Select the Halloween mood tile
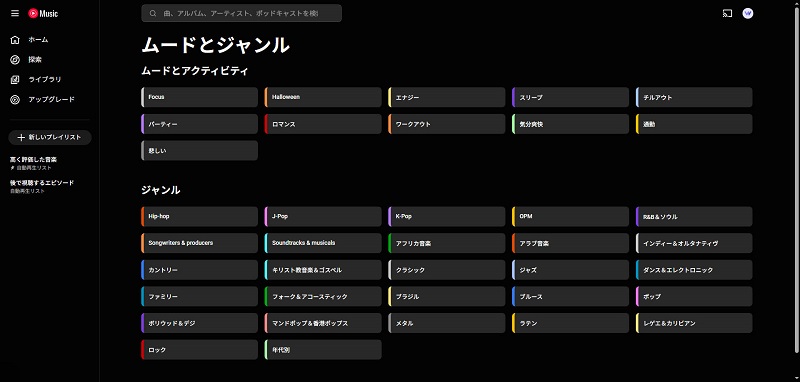 (x=323, y=97)
